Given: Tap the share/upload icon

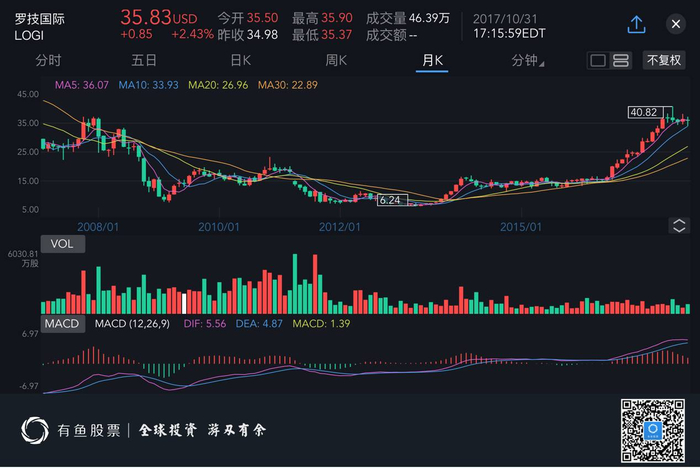Looking at the screenshot, I should [x=636, y=24].
